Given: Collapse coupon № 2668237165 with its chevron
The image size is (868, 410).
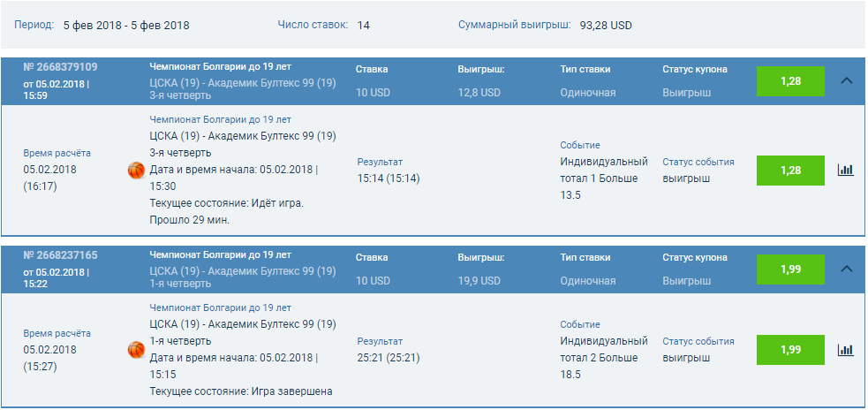Looking at the screenshot, I should pos(846,269).
